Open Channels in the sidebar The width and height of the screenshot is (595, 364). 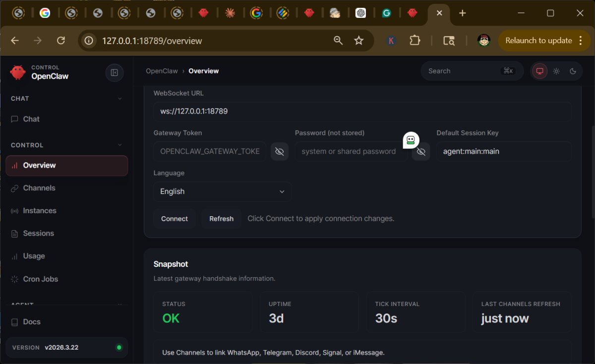(x=66, y=188)
